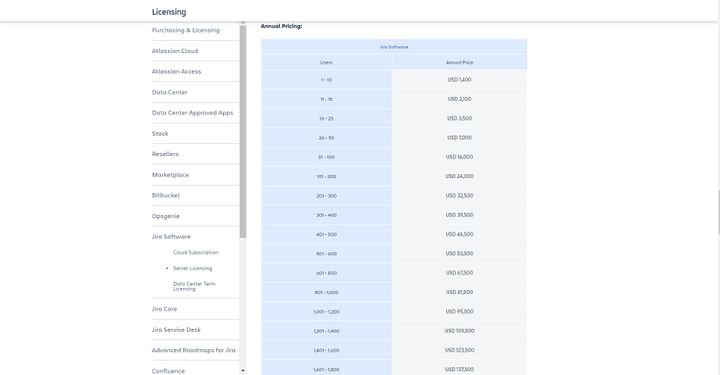Open the Data Center Term Licensing sub-item
The width and height of the screenshot is (720, 375).
tap(194, 286)
